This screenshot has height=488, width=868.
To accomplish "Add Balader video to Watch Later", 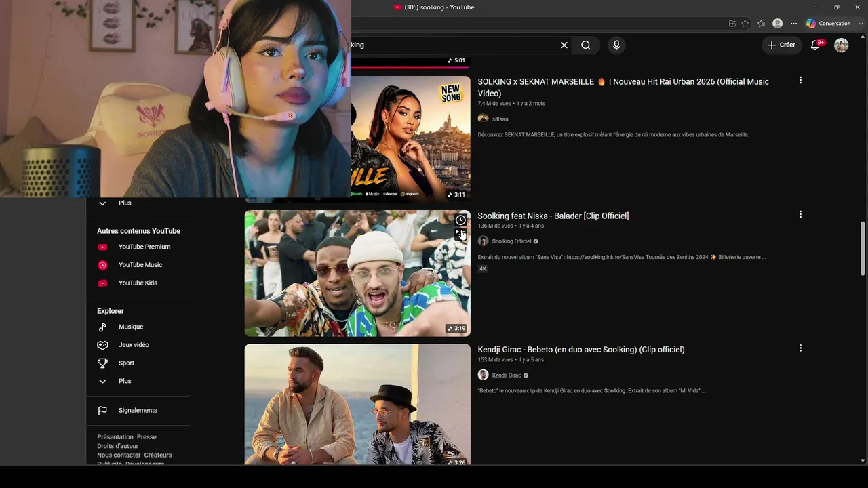I will [x=460, y=220].
